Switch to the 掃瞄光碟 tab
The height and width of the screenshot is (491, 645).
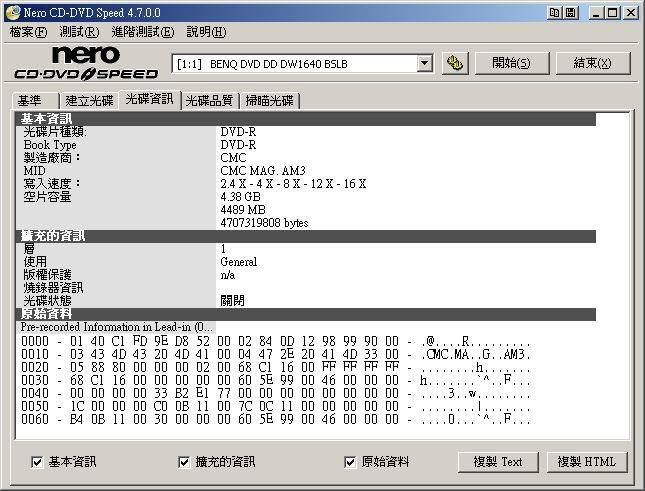pyautogui.click(x=269, y=101)
